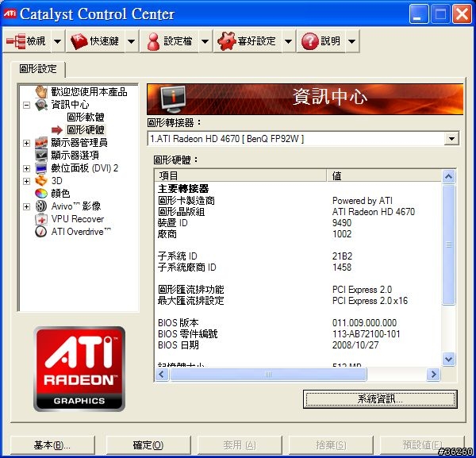Click the ATI Overdrive gauge icon
476x458 pixels.
[41, 232]
